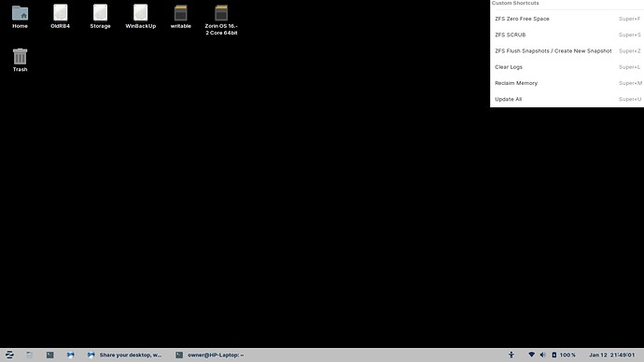This screenshot has height=362, width=644.
Task: Choose ZFS Flush Snapshots / Create New Snapshot
Action: (567, 51)
